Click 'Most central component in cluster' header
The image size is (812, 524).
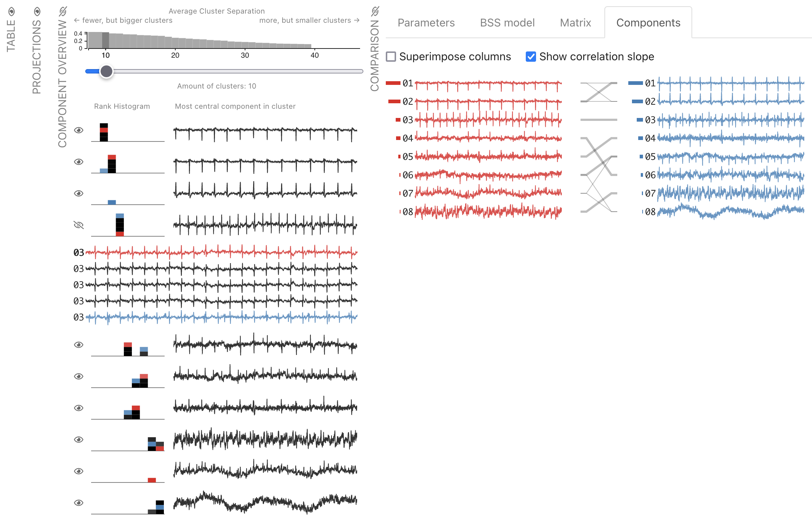[235, 106]
